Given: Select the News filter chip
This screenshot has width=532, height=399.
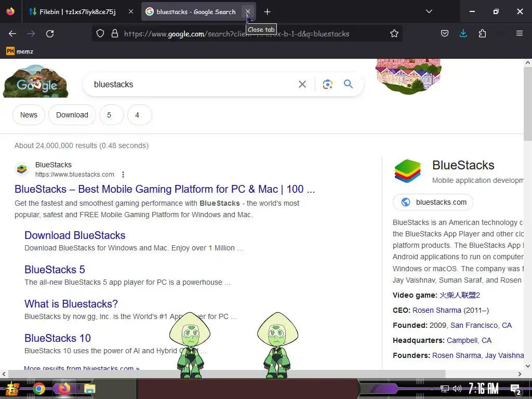Looking at the screenshot, I should click(29, 115).
